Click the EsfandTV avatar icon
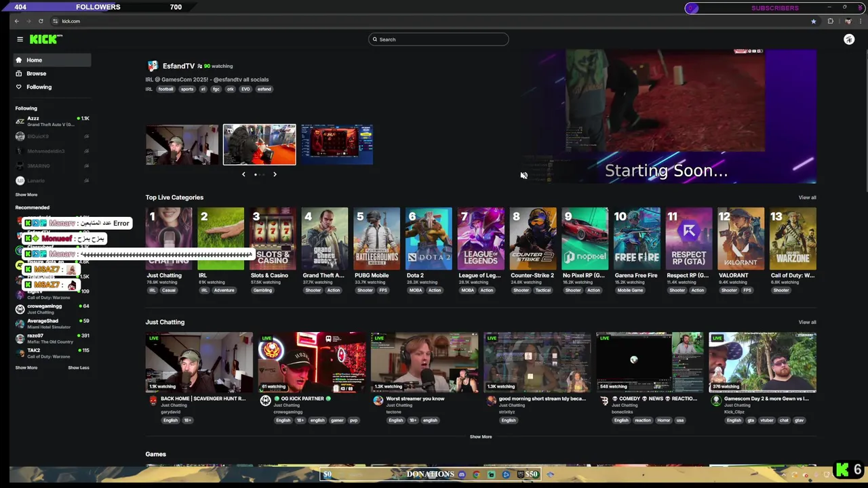 153,66
